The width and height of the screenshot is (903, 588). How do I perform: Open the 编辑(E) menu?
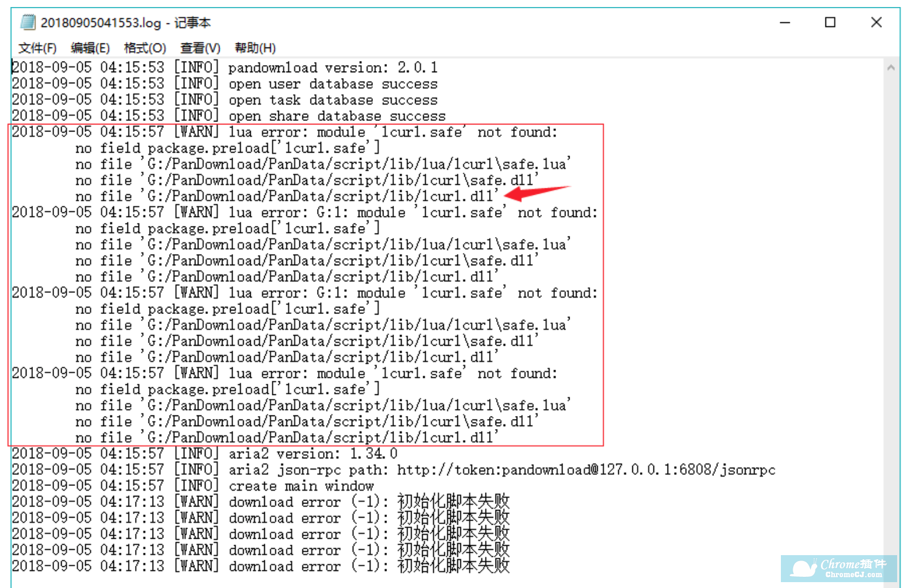[x=90, y=48]
